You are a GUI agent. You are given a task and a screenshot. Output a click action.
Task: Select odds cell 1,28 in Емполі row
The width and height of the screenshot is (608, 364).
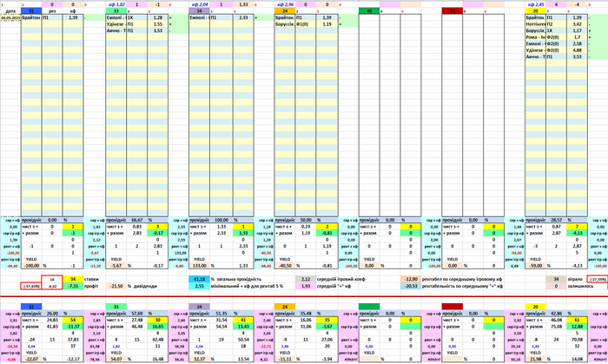click(x=157, y=18)
